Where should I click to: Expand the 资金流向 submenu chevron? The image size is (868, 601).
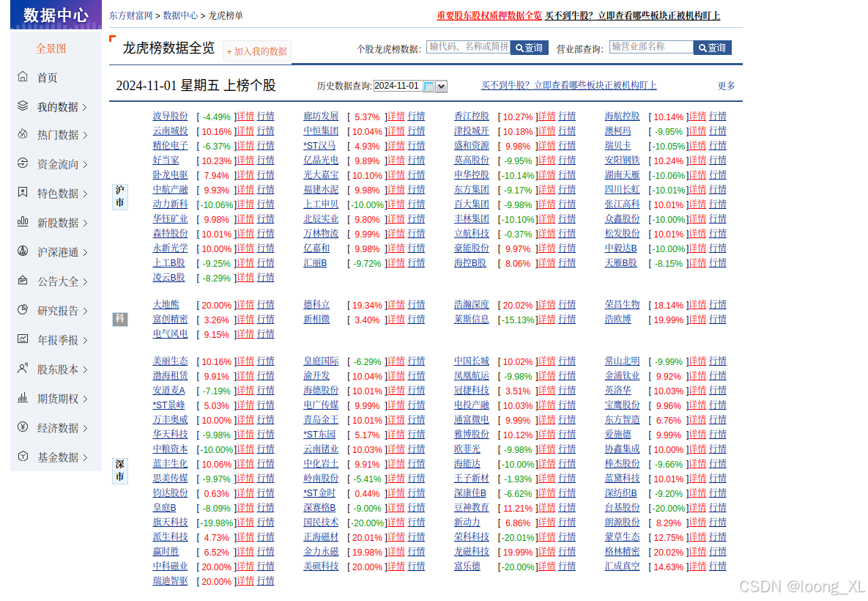tap(85, 165)
